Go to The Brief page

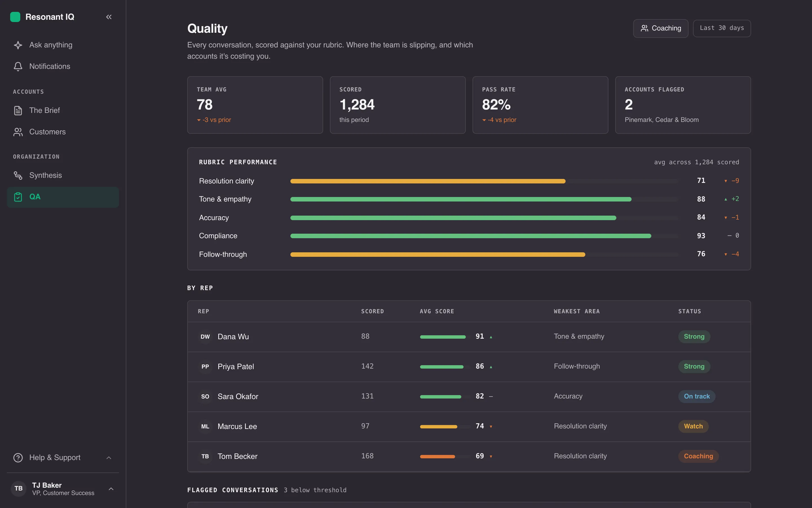click(63, 111)
